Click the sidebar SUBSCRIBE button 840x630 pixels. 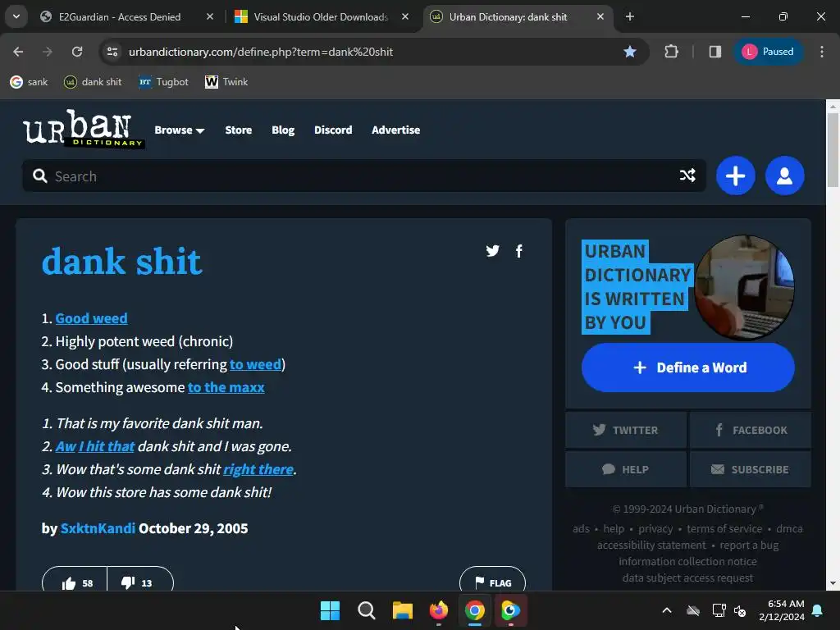[751, 469]
